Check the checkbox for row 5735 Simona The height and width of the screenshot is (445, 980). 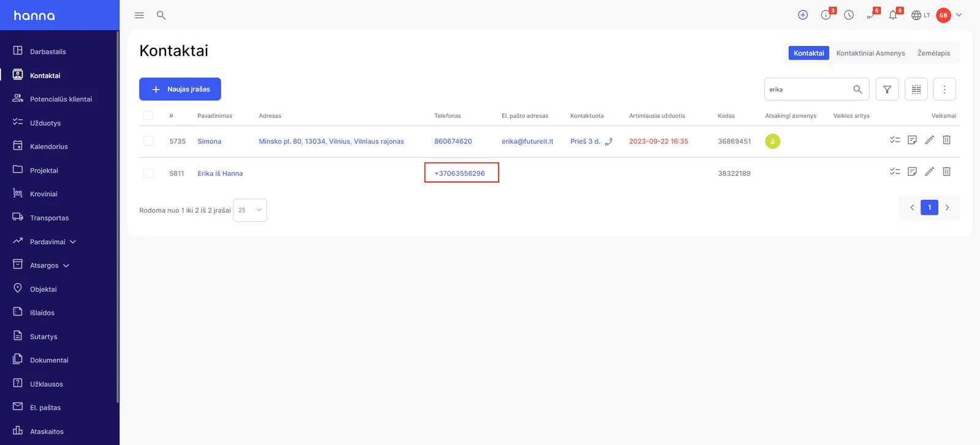148,141
